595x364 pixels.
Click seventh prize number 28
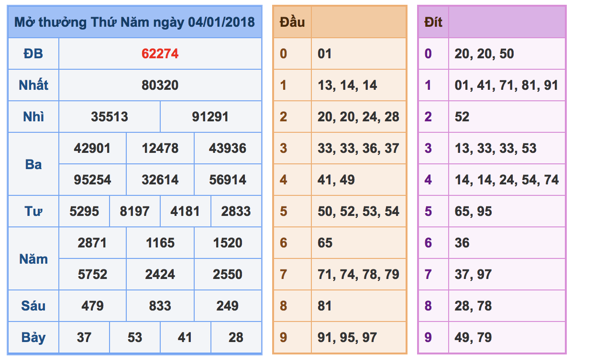point(236,337)
